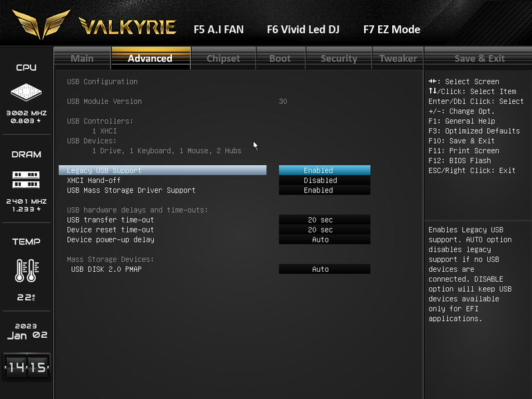
Task: Click the ESC/Right Click: Exit line
Action: (471, 171)
